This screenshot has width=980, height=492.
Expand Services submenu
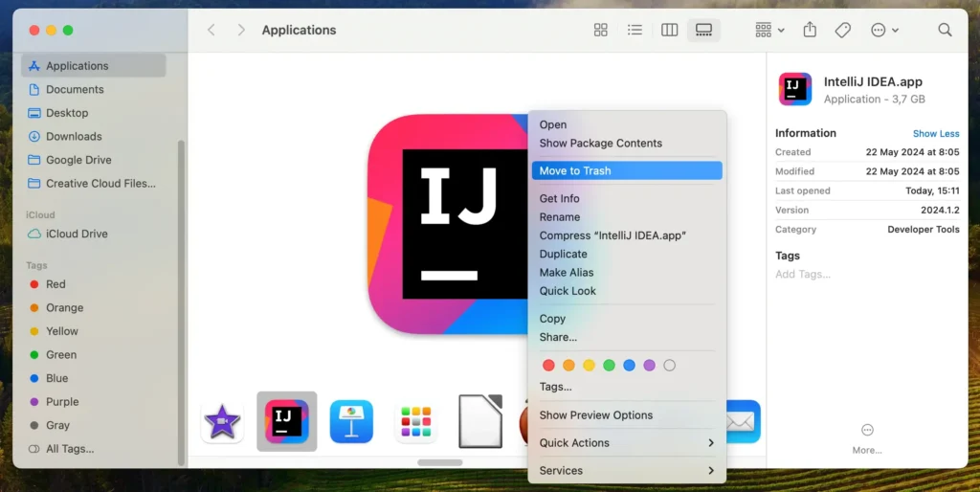pyautogui.click(x=627, y=471)
